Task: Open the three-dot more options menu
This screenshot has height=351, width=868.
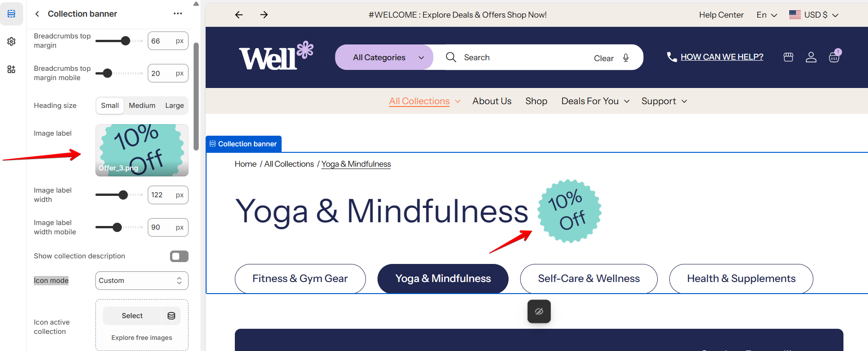Action: [178, 14]
